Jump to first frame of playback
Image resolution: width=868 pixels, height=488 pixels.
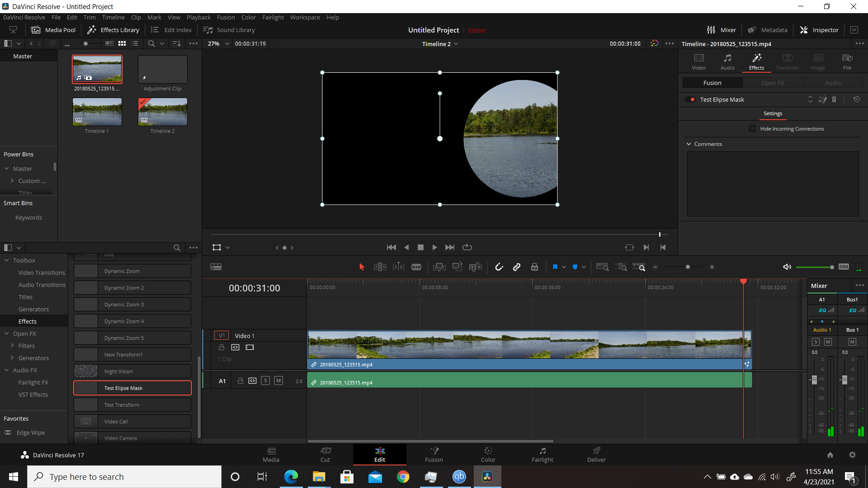[x=392, y=247]
